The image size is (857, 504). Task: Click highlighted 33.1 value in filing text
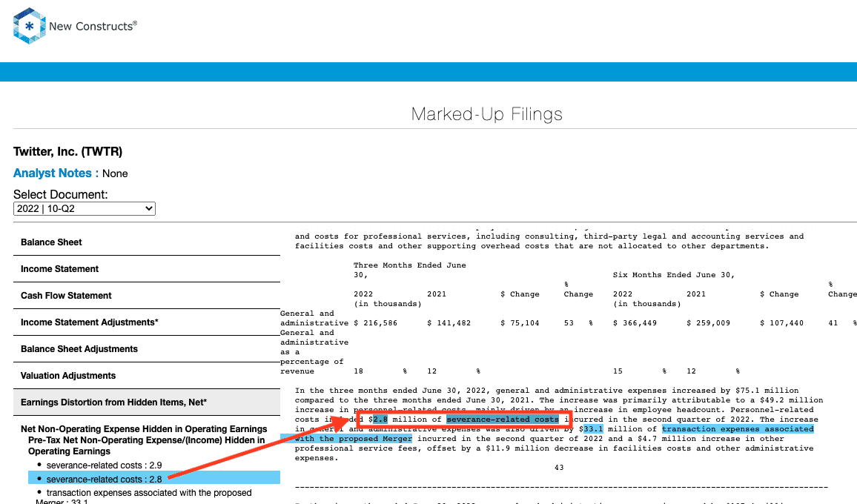593,429
